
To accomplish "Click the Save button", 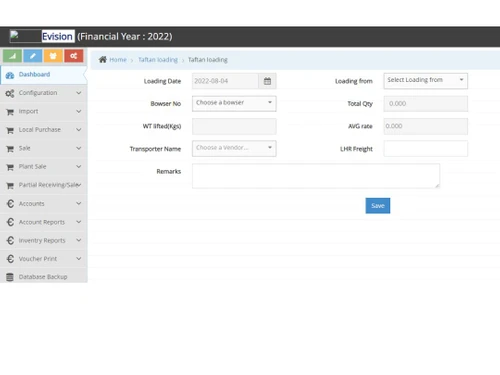I will point(378,206).
